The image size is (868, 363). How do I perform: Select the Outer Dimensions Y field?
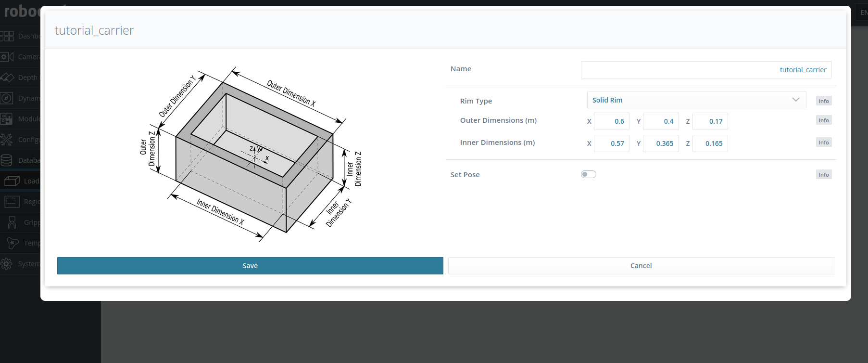[661, 121]
